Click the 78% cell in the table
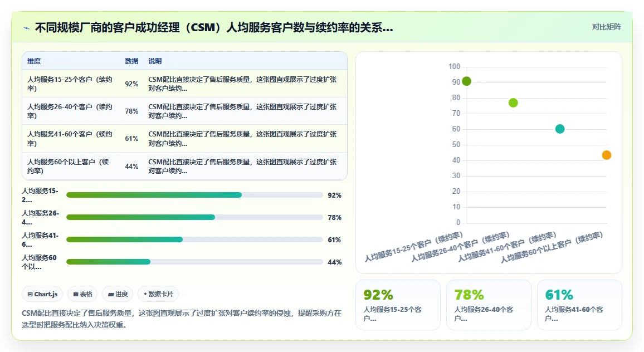 click(131, 111)
